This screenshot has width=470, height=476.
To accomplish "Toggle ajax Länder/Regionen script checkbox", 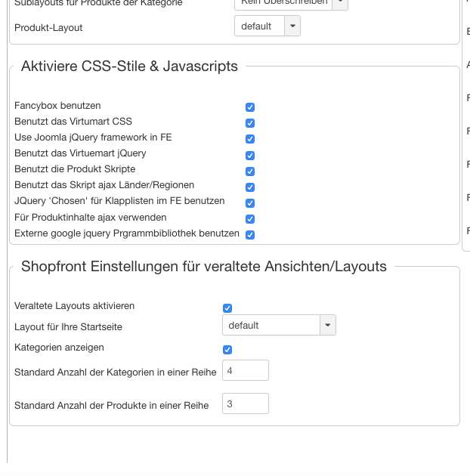I will [x=250, y=187].
